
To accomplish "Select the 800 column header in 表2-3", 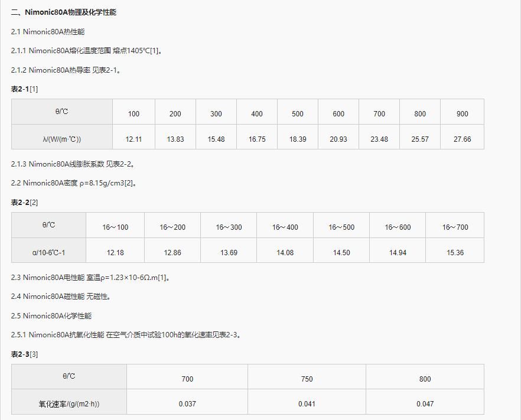I will 425,376.
